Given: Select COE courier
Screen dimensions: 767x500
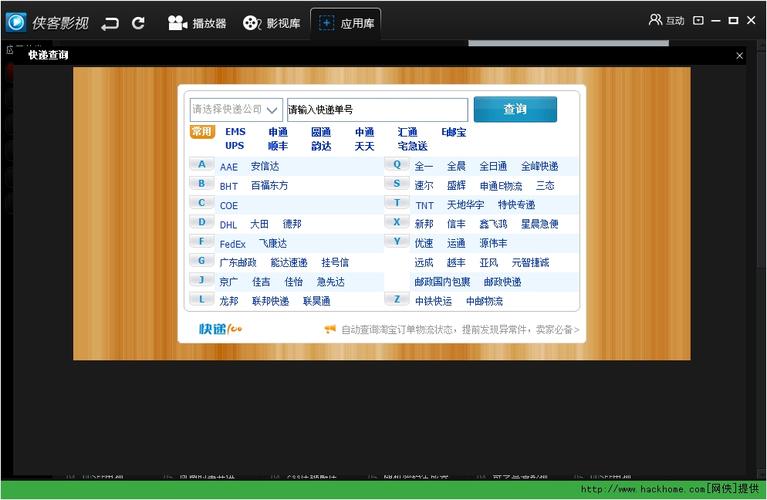Looking at the screenshot, I should coord(228,205).
